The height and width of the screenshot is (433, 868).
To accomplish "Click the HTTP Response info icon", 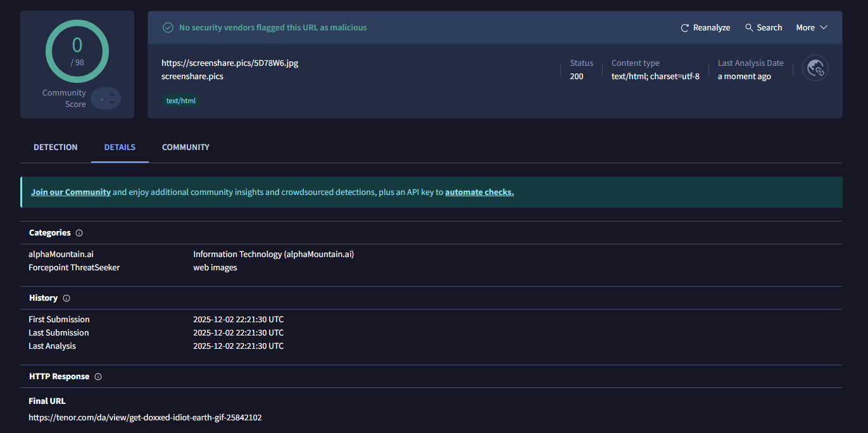I will 98,377.
